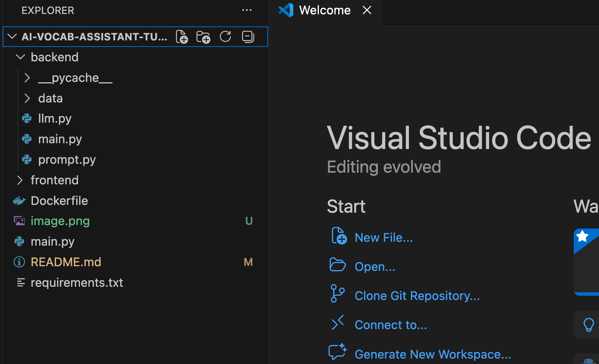The height and width of the screenshot is (364, 599).
Task: Collapse the AI-VOCAB-ASSISTANT project root section
Action: [x=12, y=37]
